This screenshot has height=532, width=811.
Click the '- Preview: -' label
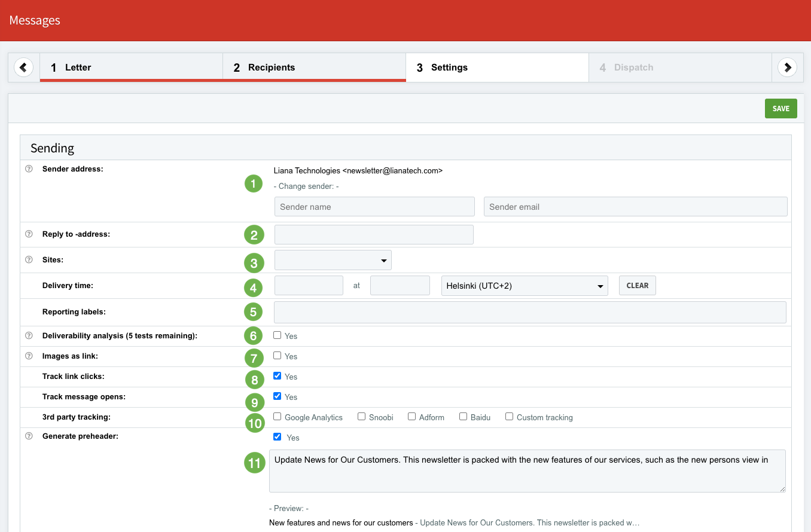pos(289,509)
